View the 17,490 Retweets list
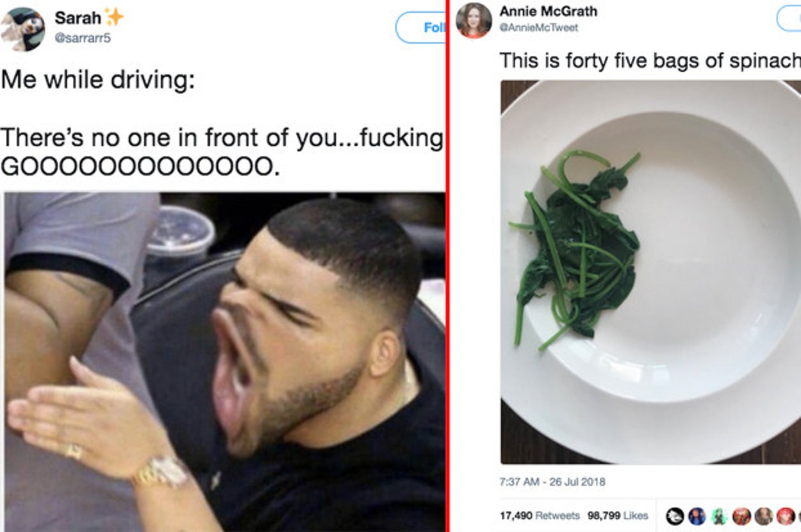 pyautogui.click(x=540, y=515)
